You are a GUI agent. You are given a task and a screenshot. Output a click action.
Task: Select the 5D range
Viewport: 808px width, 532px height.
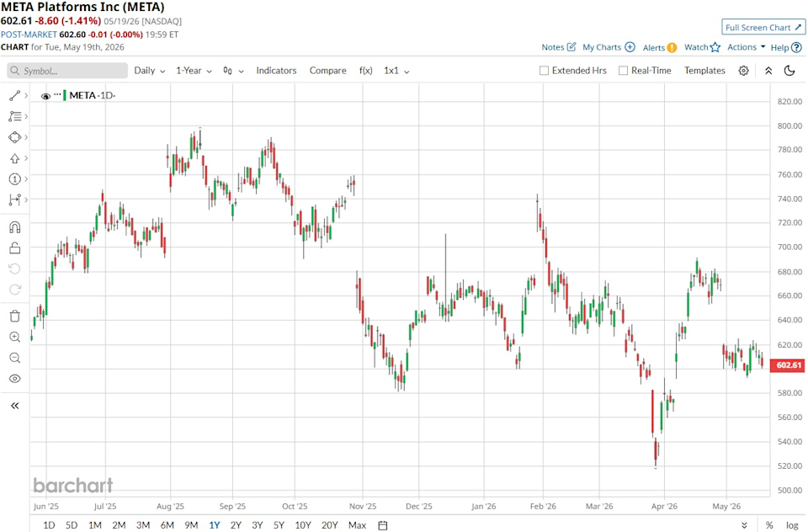pyautogui.click(x=72, y=525)
